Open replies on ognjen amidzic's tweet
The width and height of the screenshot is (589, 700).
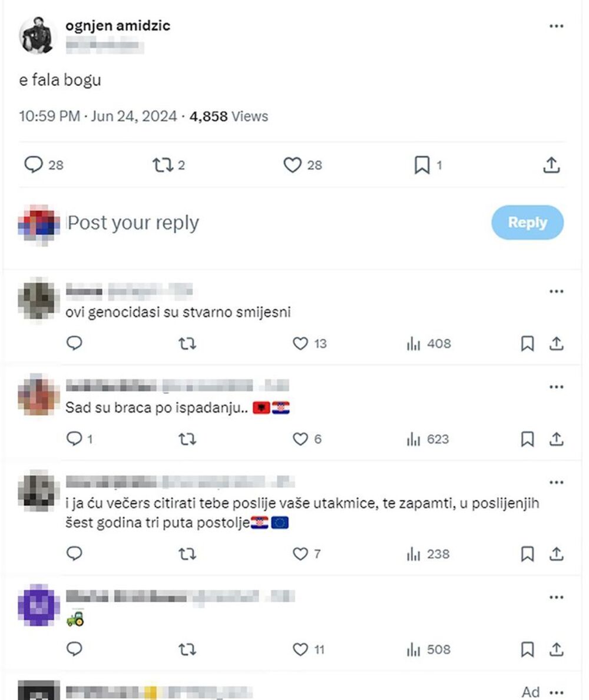tap(35, 165)
